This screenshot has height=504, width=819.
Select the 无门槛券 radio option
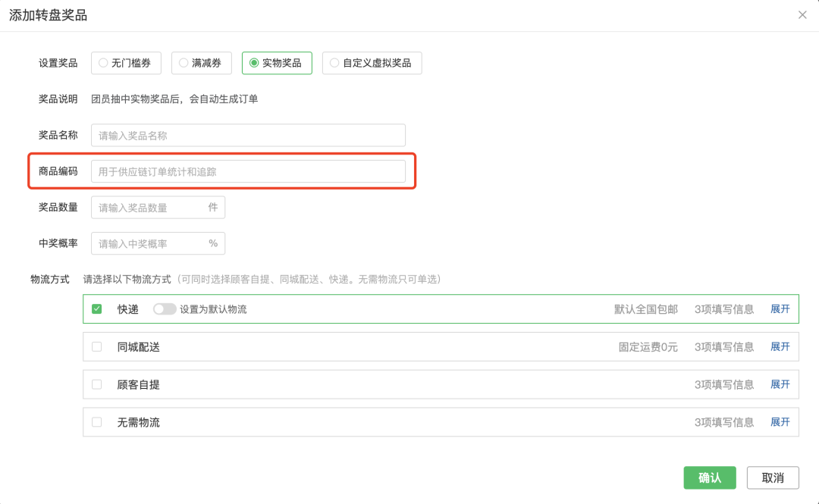pyautogui.click(x=126, y=63)
